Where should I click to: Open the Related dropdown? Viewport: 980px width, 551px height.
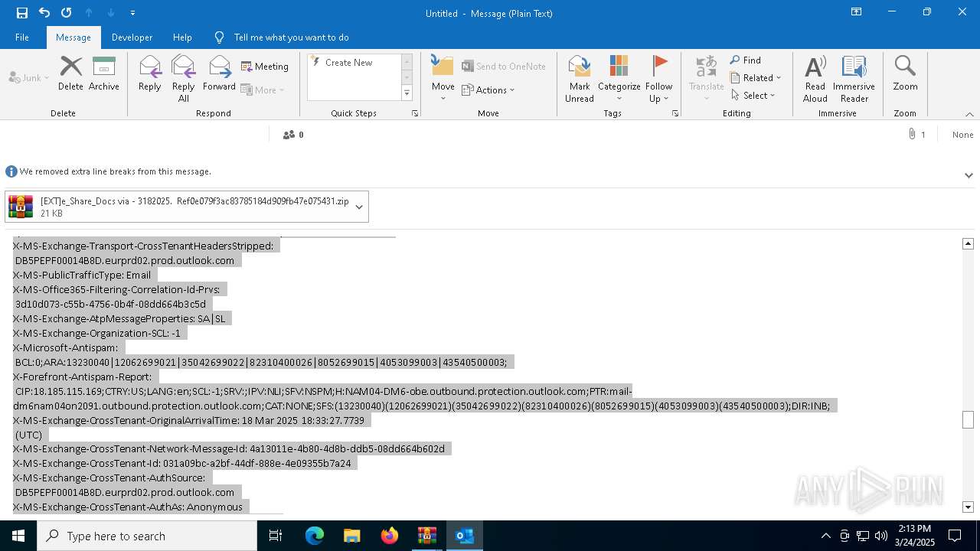click(x=756, y=78)
